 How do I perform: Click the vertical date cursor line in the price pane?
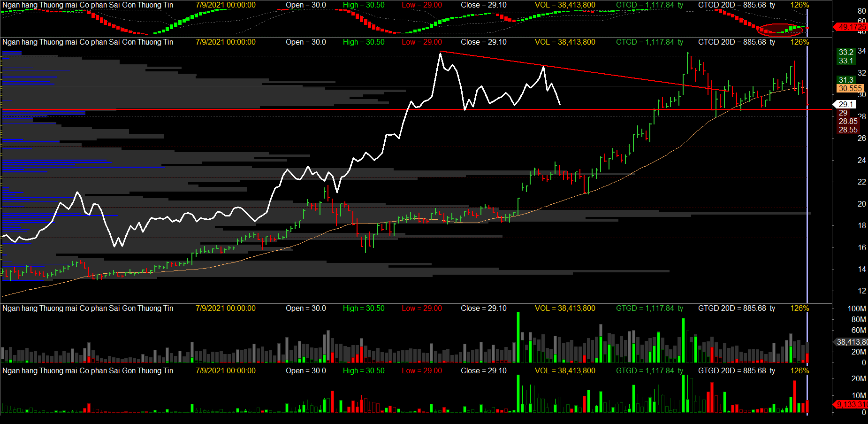point(807,188)
